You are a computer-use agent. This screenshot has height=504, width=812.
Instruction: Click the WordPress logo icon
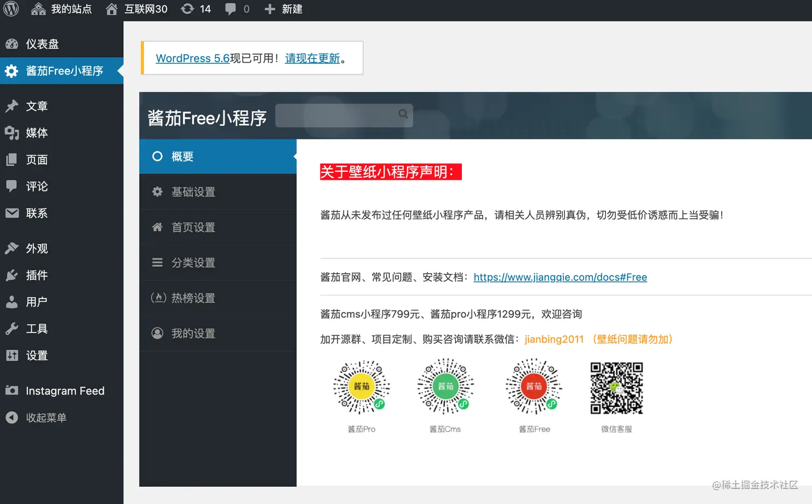tap(11, 9)
